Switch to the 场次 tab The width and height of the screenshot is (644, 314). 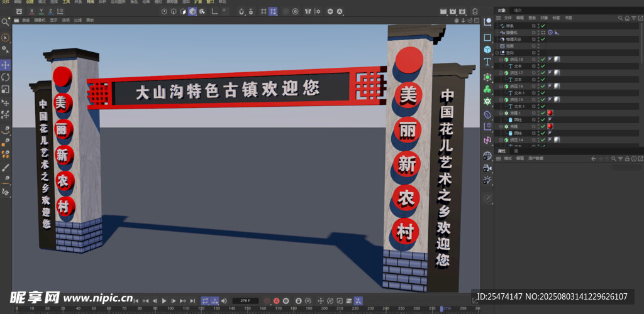click(x=518, y=11)
